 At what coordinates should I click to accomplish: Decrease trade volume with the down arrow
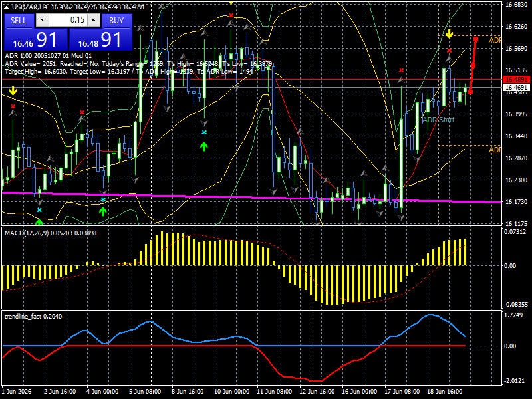(x=42, y=20)
